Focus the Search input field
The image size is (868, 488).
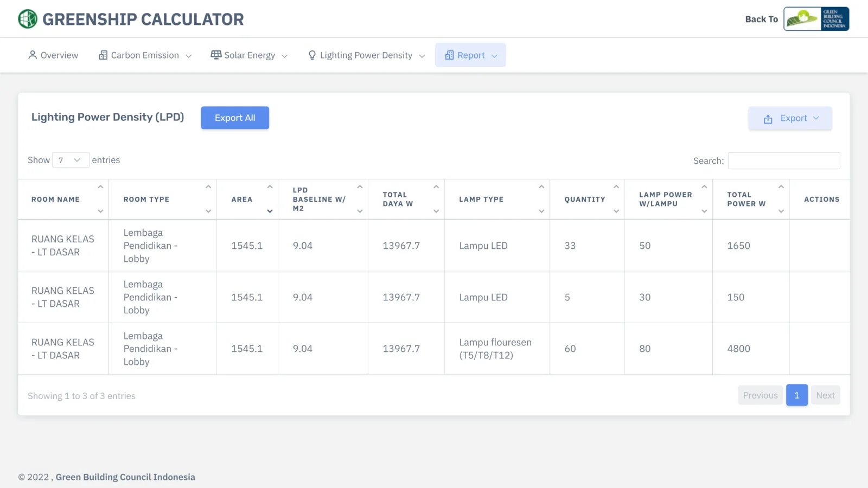click(x=784, y=160)
